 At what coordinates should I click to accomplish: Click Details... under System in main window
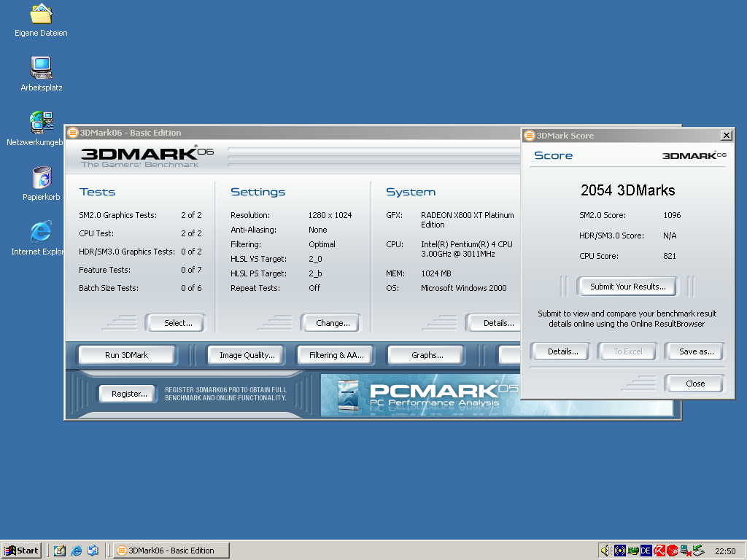pos(495,323)
